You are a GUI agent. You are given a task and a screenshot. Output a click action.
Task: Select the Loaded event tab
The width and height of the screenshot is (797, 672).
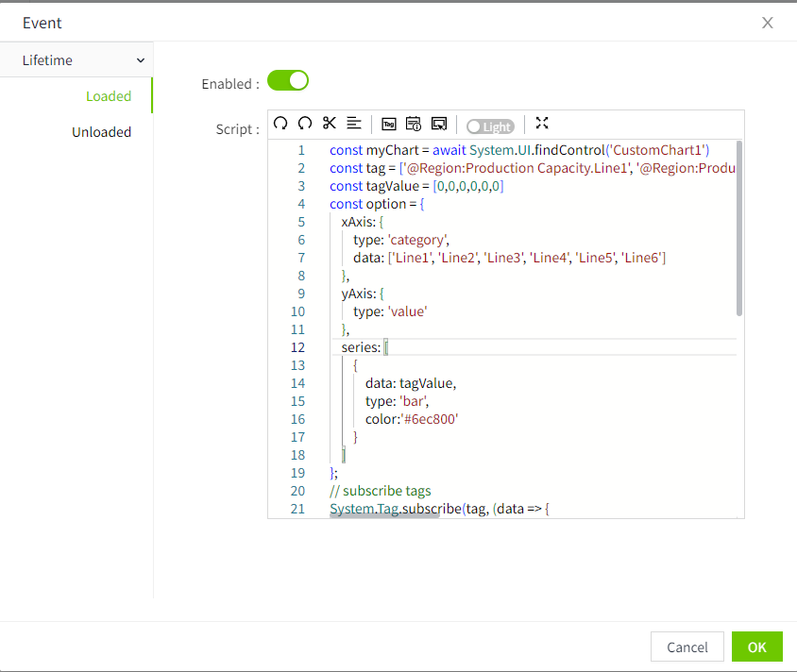click(108, 96)
